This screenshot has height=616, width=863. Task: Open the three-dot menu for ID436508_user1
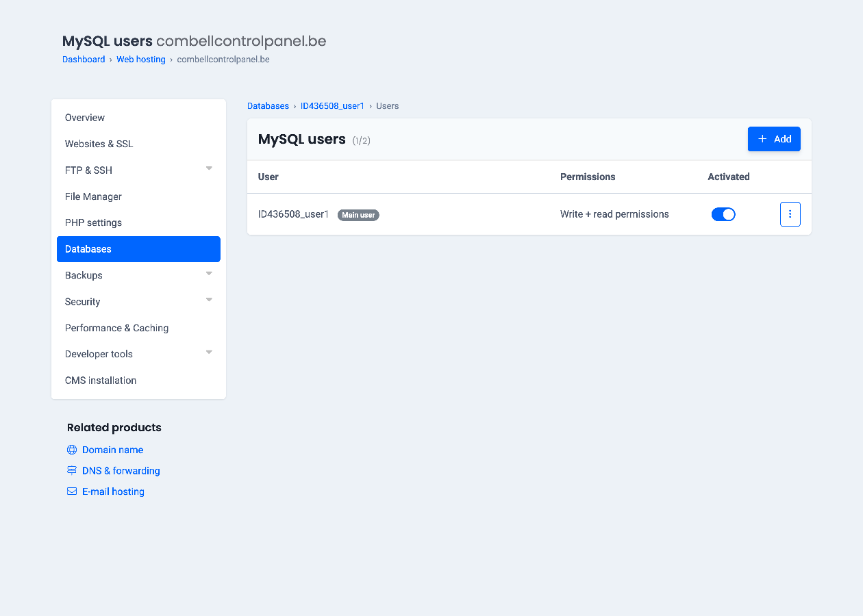click(790, 214)
